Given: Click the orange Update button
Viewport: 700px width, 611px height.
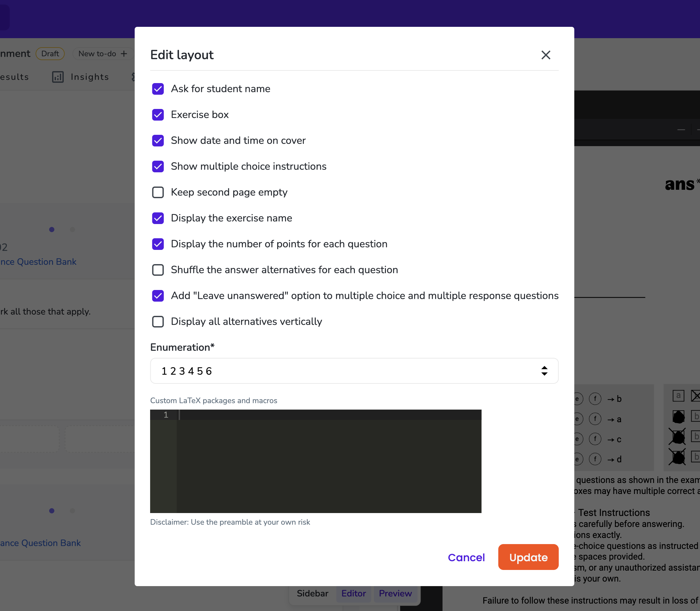Looking at the screenshot, I should click(528, 557).
